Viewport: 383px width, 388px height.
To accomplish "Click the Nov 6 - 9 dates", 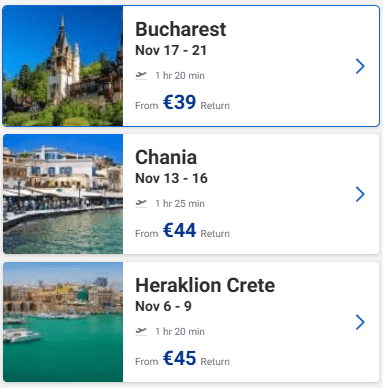I will click(163, 306).
